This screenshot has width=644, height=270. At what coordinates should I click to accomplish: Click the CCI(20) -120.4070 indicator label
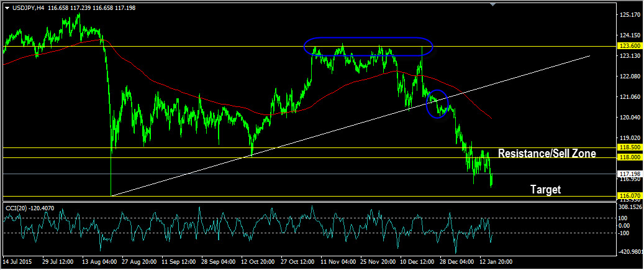pos(30,208)
